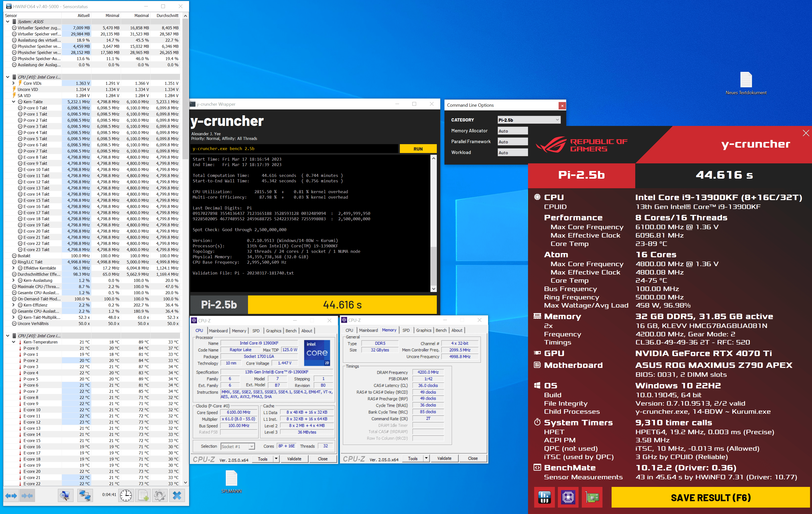
Task: Select Ring/LLC Takt sensor row
Action: pyautogui.click(x=95, y=262)
